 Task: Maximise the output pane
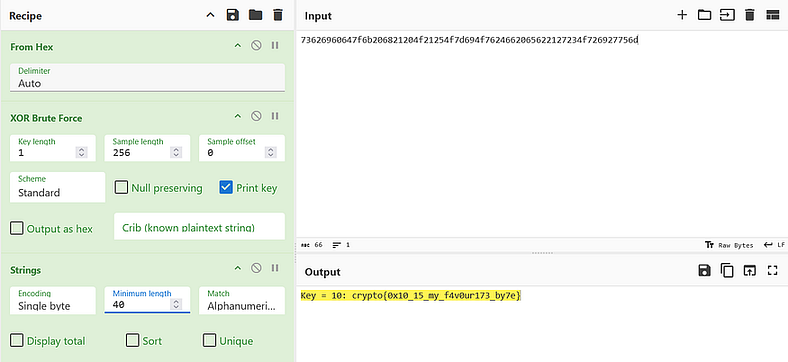(772, 270)
